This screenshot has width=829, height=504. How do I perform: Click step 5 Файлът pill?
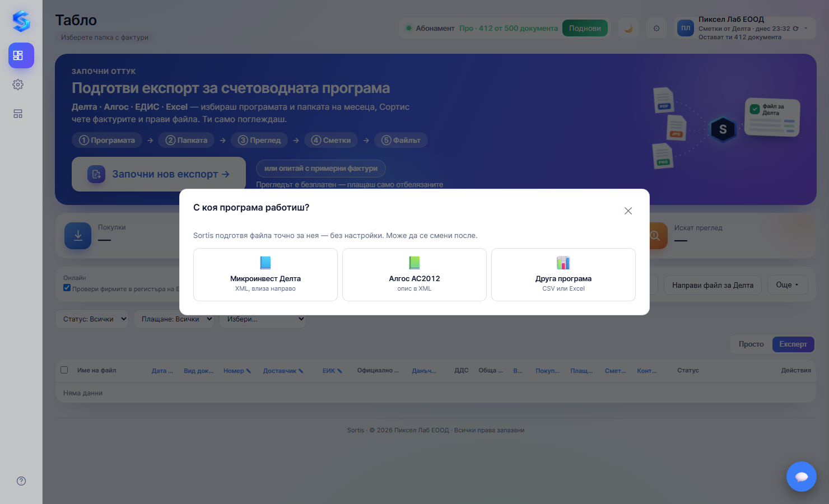[401, 140]
